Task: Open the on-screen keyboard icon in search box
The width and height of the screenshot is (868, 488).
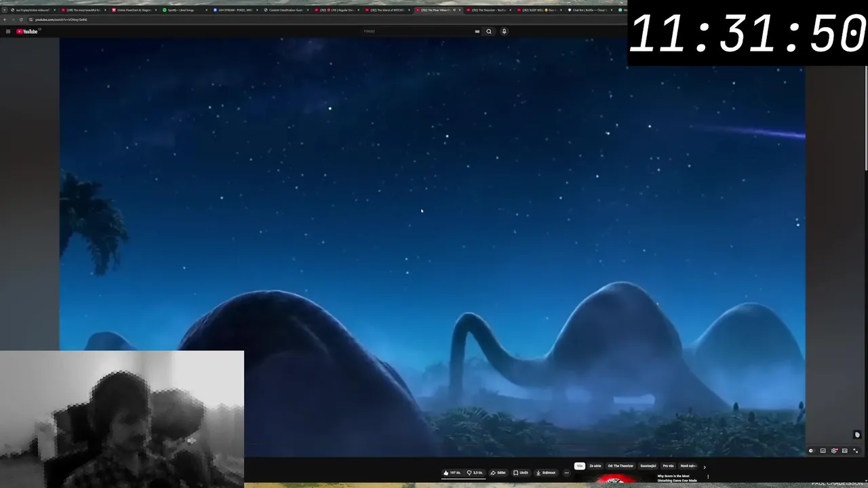Action: [x=477, y=31]
